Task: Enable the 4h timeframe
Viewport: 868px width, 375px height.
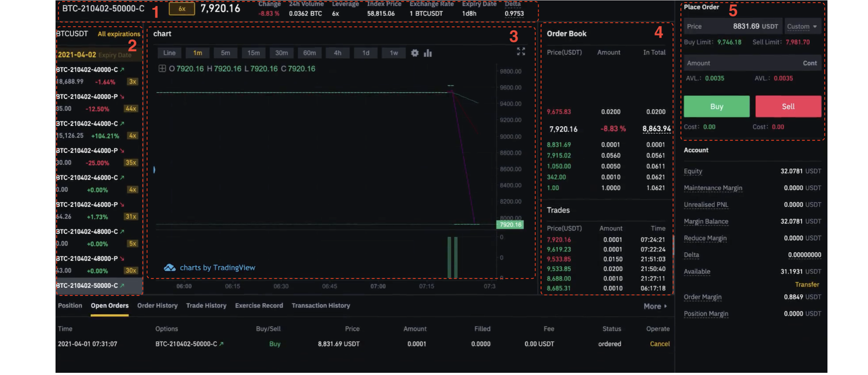Action: (338, 53)
